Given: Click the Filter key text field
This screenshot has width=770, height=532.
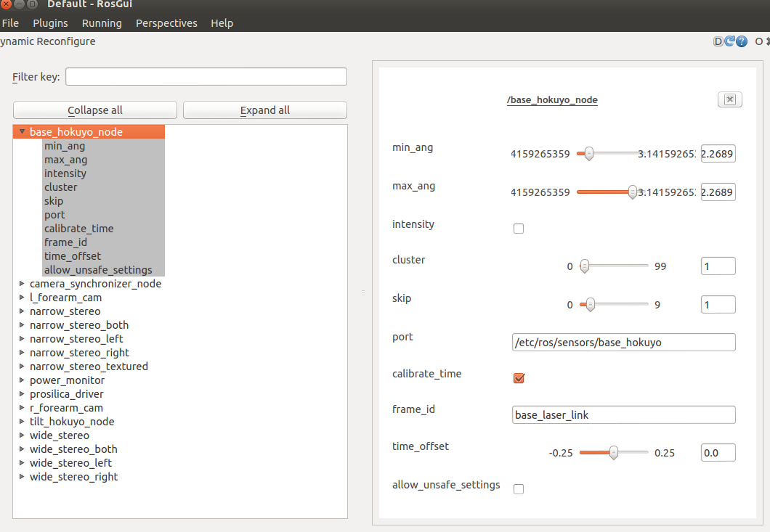Looking at the screenshot, I should point(206,77).
